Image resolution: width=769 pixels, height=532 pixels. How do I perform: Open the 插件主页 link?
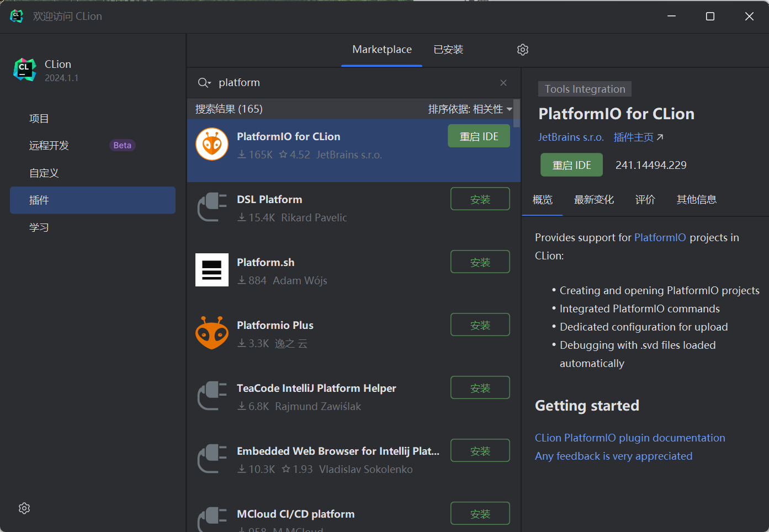pos(638,137)
